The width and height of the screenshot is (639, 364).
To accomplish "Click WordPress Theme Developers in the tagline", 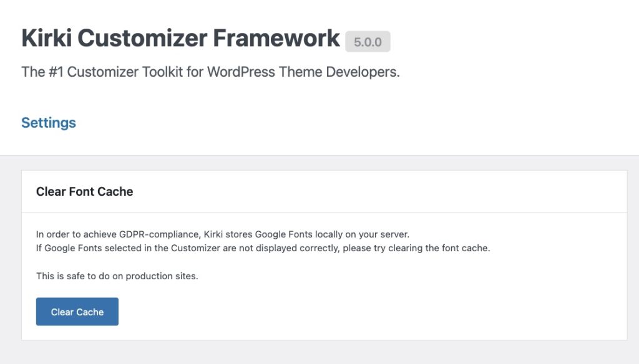I will 303,72.
